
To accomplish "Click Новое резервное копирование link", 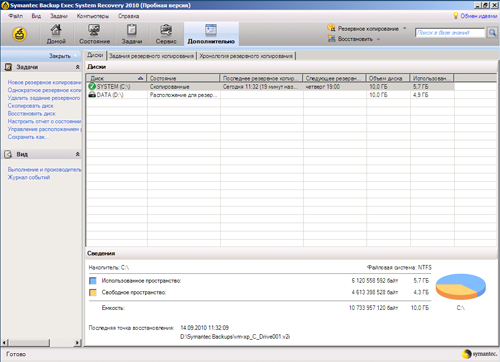I will pyautogui.click(x=44, y=82).
